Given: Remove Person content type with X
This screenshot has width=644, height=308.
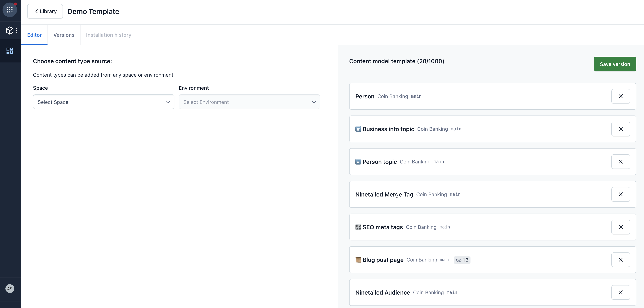Looking at the screenshot, I should click(x=620, y=96).
